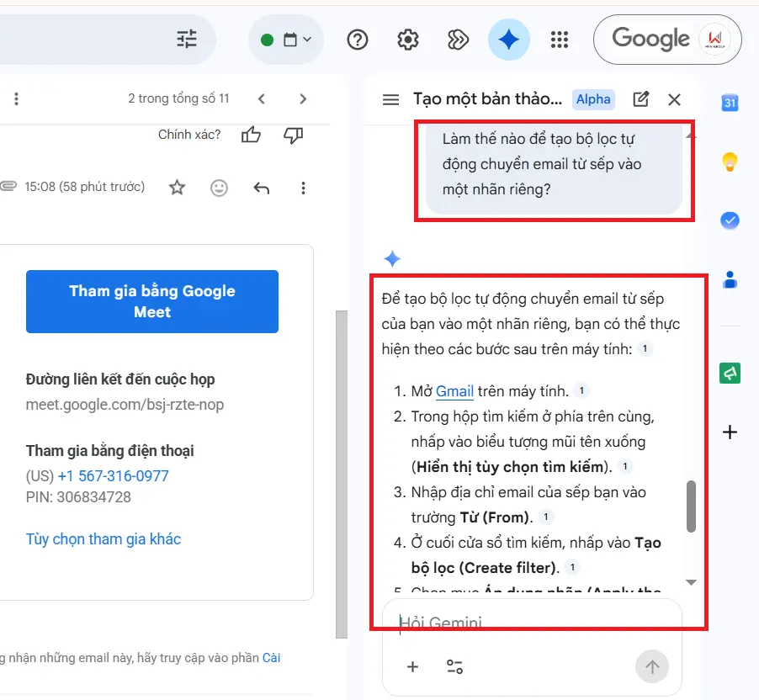The image size is (759, 700).
Task: Open Google Calendar side panel icon
Action: point(730,103)
